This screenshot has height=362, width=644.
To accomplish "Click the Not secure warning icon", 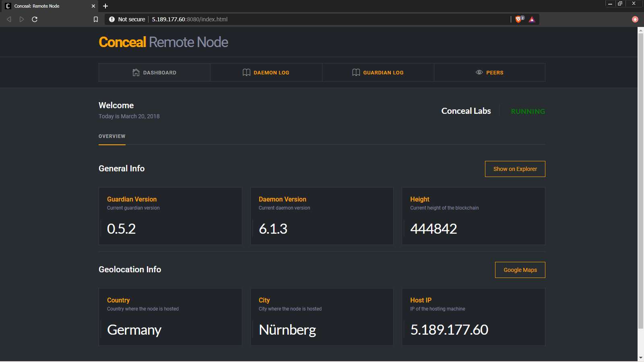I will (112, 19).
